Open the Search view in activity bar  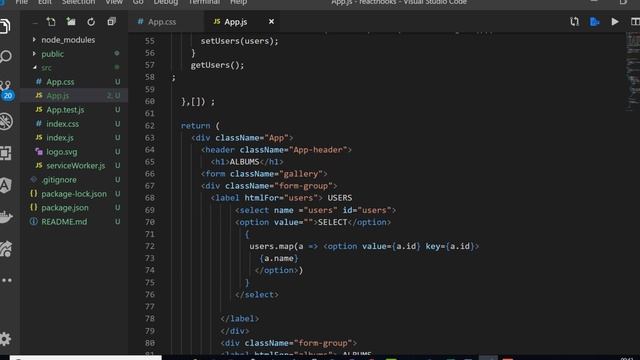pyautogui.click(x=6, y=56)
